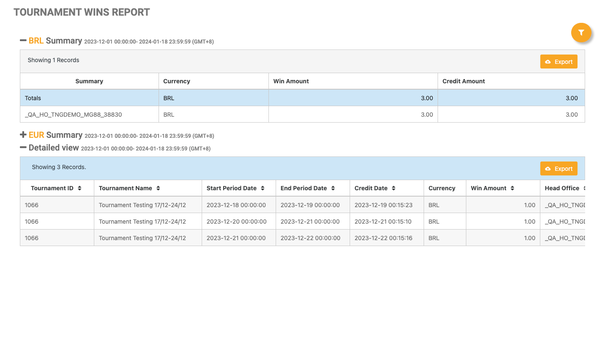Image resolution: width=605 pixels, height=364 pixels.
Task: Sort by Win Amount column arrows
Action: coord(512,188)
